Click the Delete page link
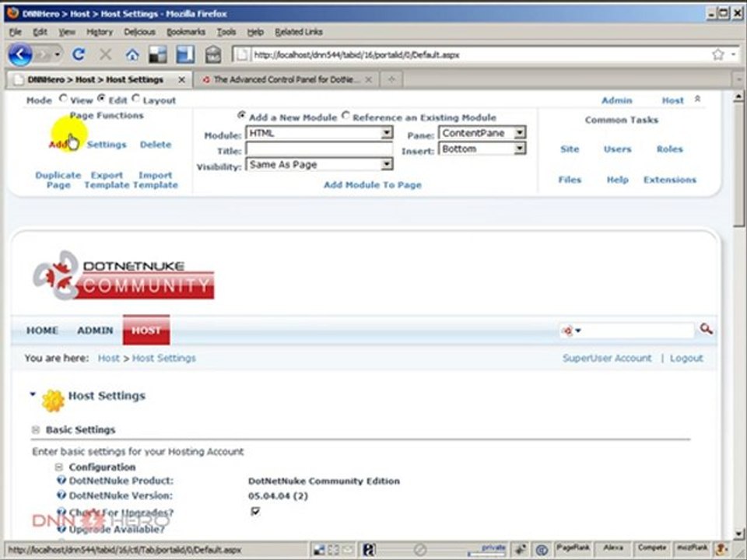 tap(156, 145)
